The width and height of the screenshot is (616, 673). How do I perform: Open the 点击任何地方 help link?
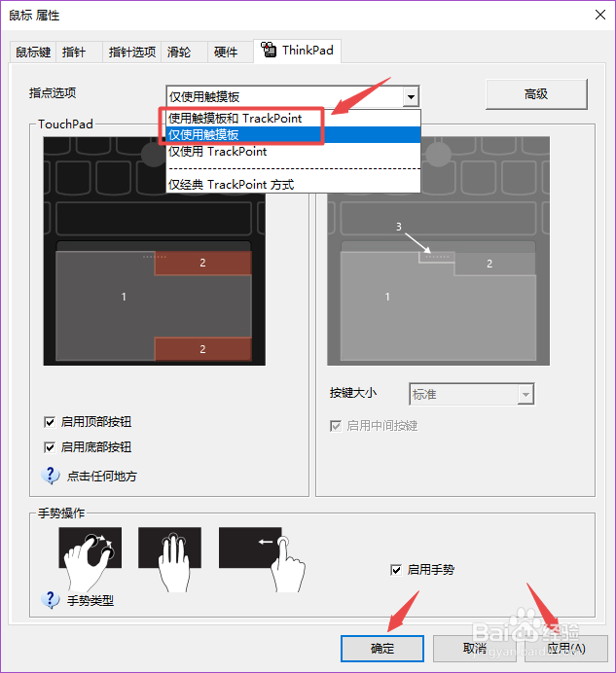102,476
